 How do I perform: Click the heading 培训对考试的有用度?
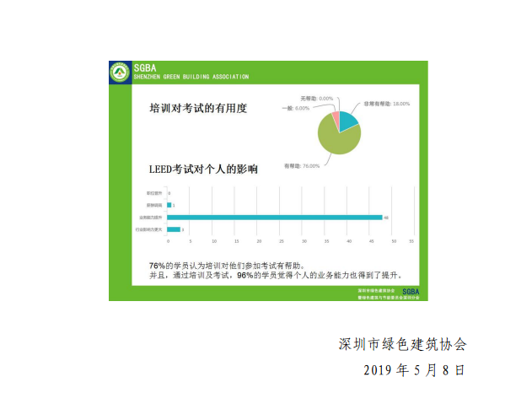pos(198,109)
